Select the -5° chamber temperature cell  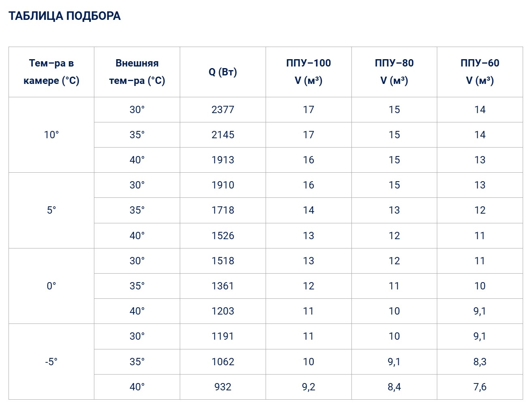pyautogui.click(x=51, y=362)
